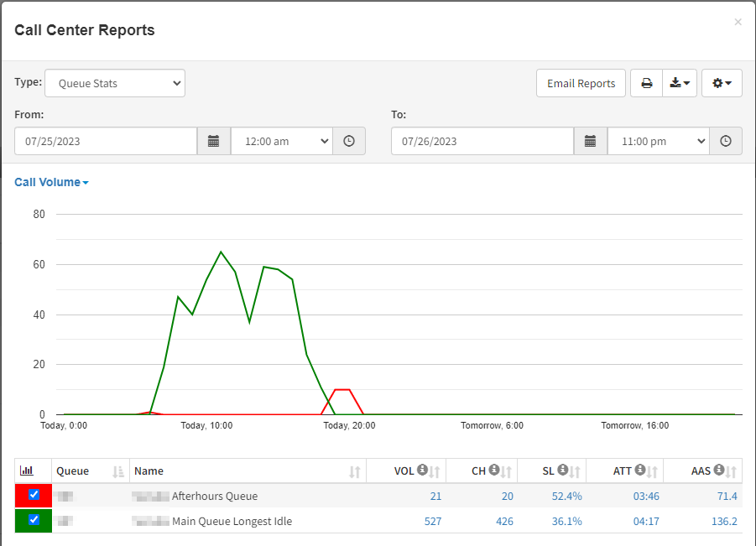
Task: Click the To time clock icon
Action: click(x=726, y=141)
